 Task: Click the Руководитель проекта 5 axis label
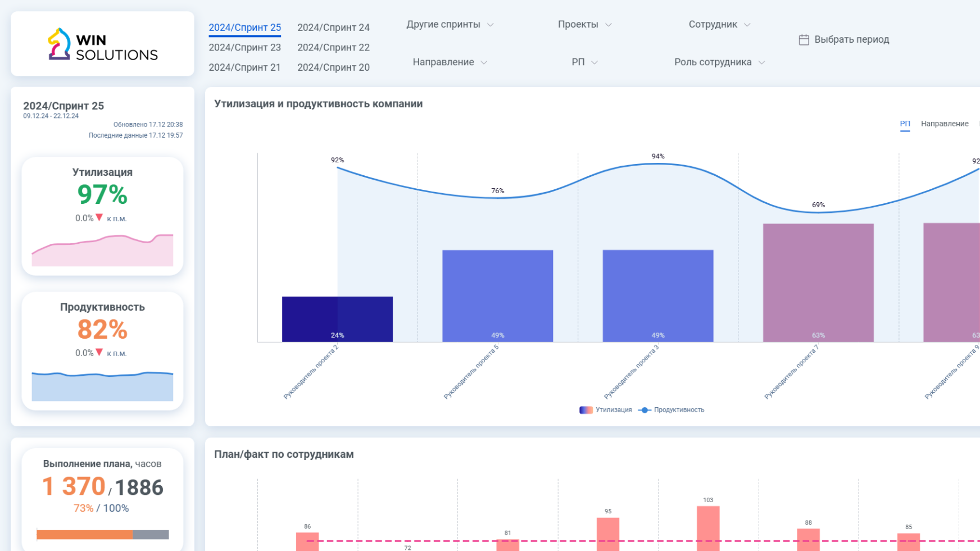click(x=471, y=372)
